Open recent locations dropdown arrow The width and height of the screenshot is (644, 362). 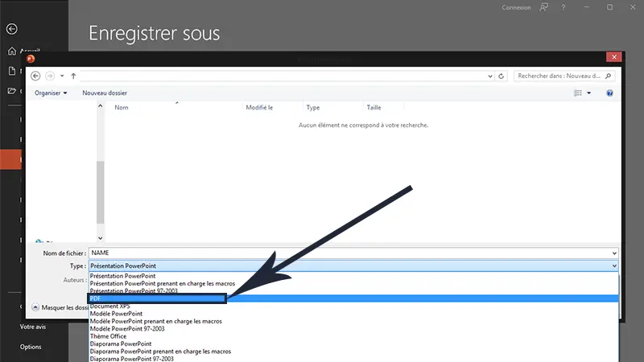[x=62, y=76]
